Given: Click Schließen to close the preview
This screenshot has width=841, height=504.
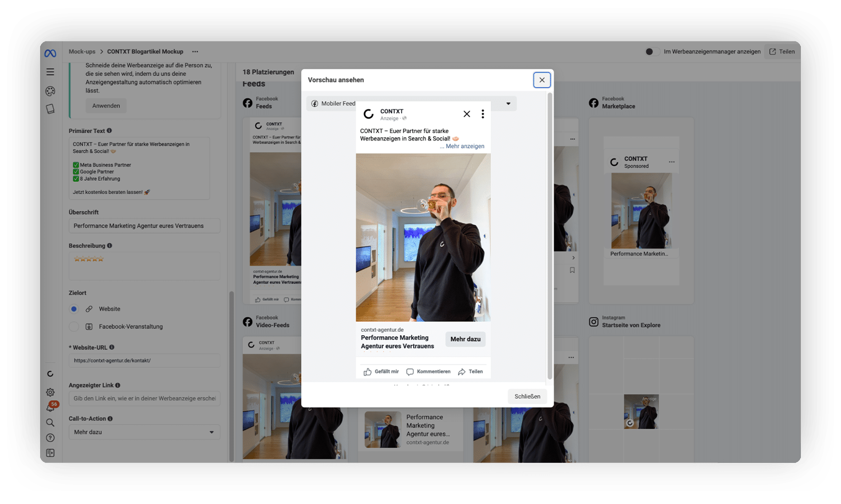Looking at the screenshot, I should click(527, 397).
